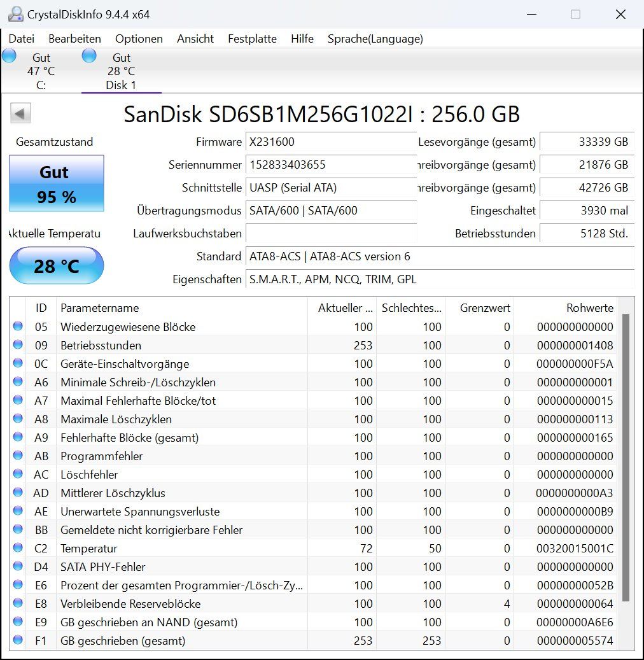Click status dot of Prozent der gesamten Programmier row
644x660 pixels.
pyautogui.click(x=18, y=585)
